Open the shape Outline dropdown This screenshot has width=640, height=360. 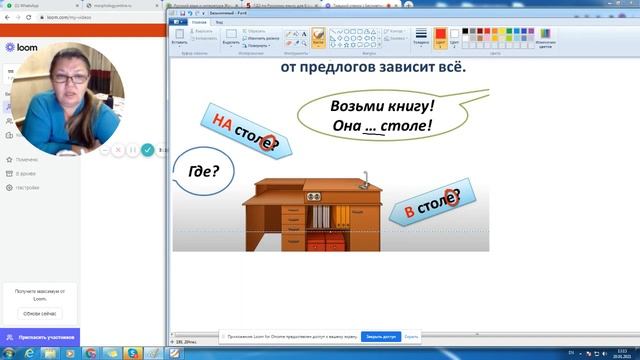tap(394, 31)
